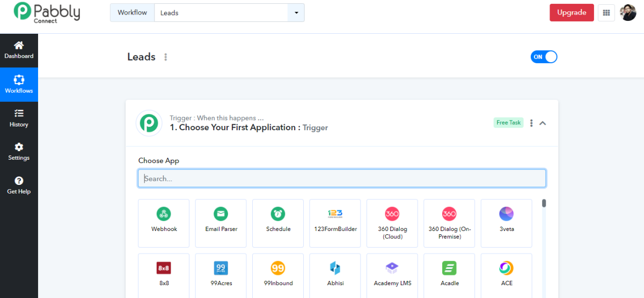The width and height of the screenshot is (644, 298).
Task: Choose the Academy LMS app
Action: pyautogui.click(x=392, y=275)
